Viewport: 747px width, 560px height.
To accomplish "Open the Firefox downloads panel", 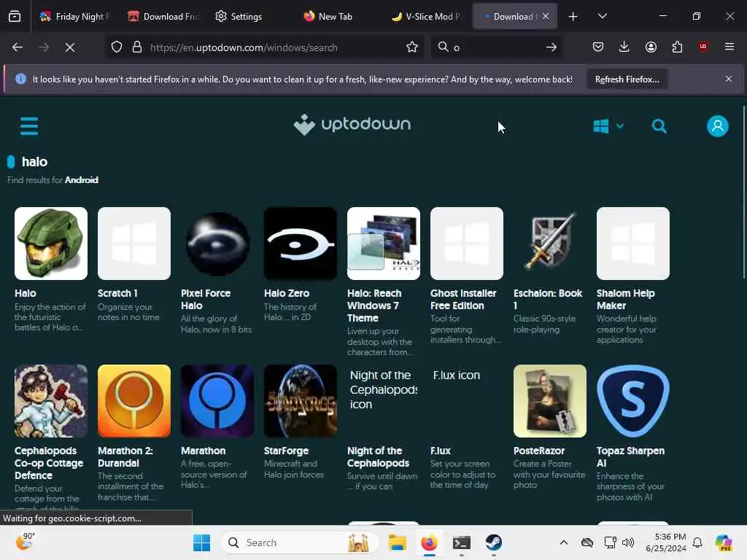I will (x=624, y=47).
